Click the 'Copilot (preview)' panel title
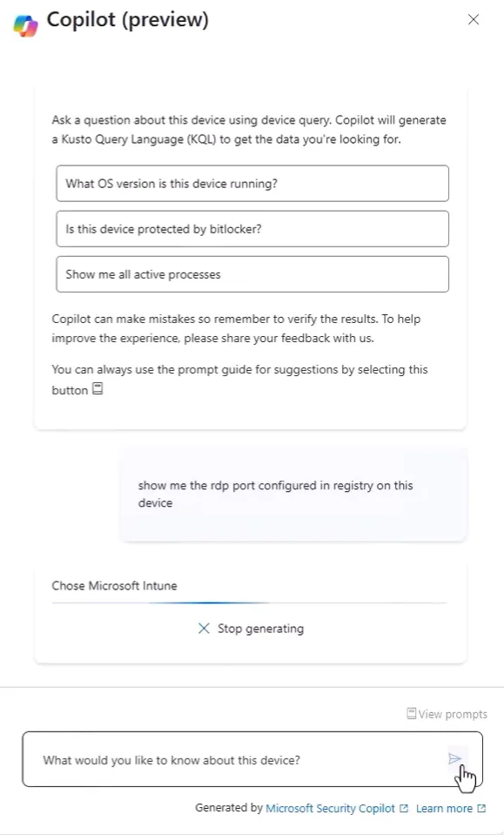The image size is (504, 835). point(128,20)
